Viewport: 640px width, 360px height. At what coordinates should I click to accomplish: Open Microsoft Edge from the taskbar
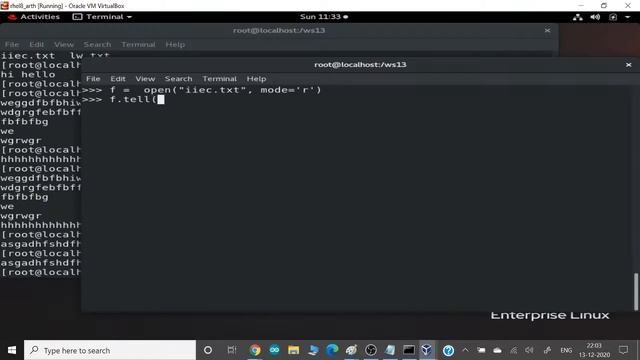332,350
